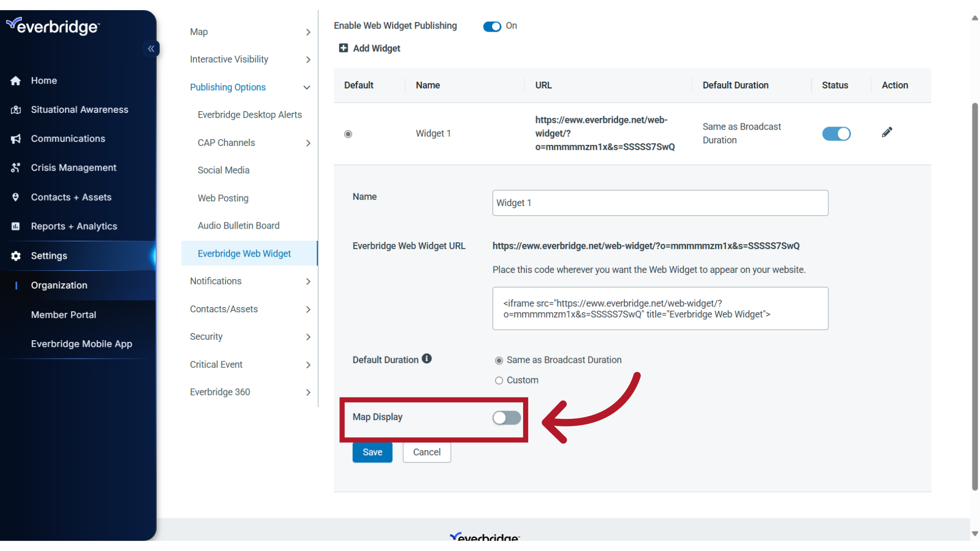
Task: Expand the Contacts/Assets chevron
Action: 308,310
